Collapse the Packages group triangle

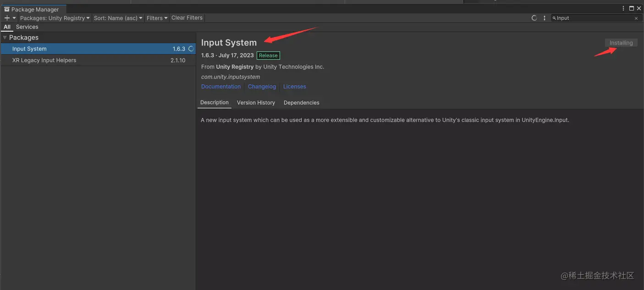(5, 38)
